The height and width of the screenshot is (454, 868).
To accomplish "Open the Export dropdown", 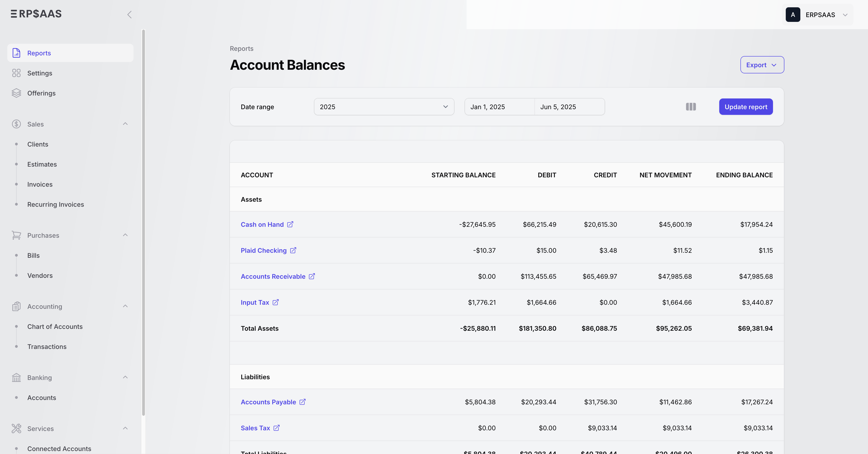I will click(x=762, y=65).
